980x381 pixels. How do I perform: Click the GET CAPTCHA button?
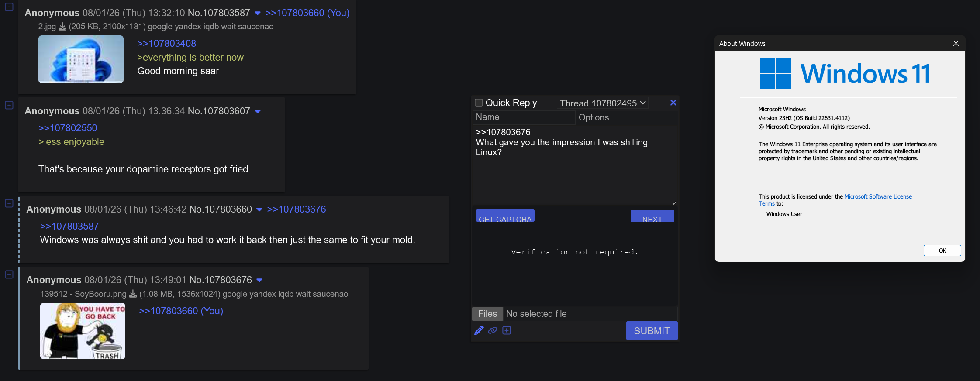505,216
